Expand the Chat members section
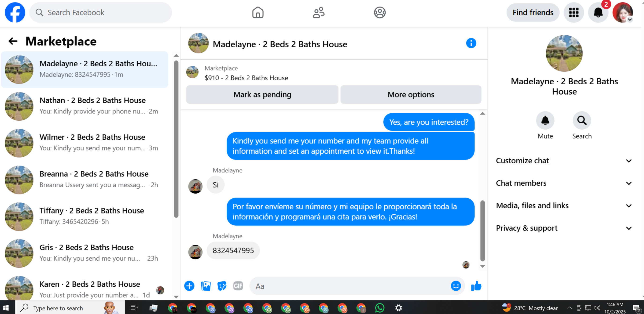This screenshot has width=644, height=314. click(x=564, y=183)
